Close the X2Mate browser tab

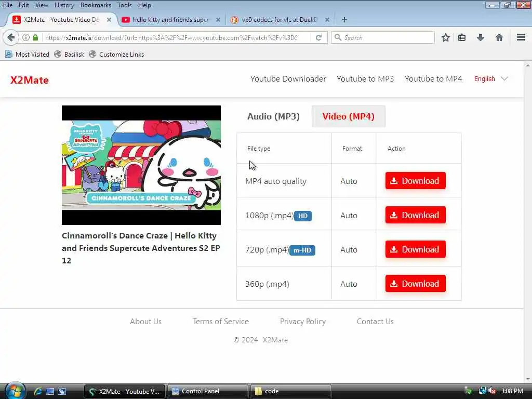point(109,20)
